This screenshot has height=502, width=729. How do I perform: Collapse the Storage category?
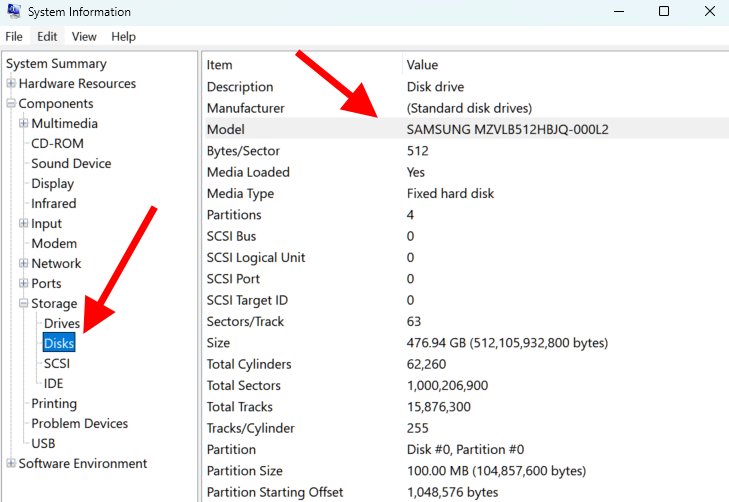coord(24,304)
